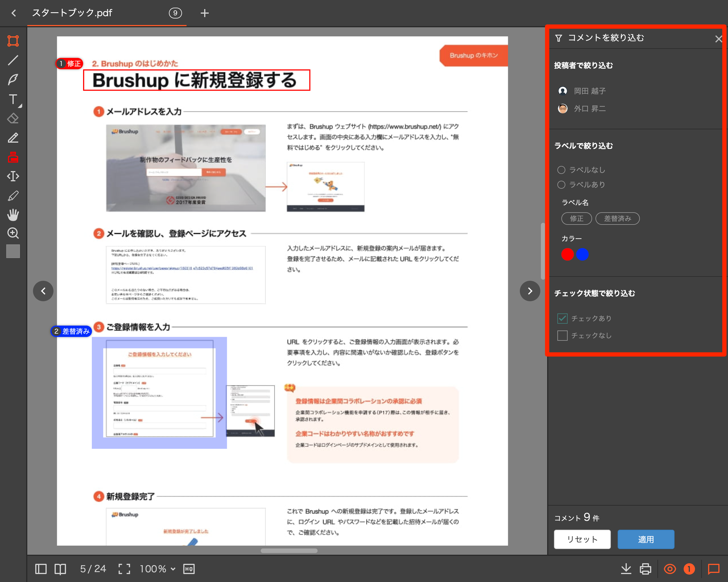Go to the previous page

(43, 291)
